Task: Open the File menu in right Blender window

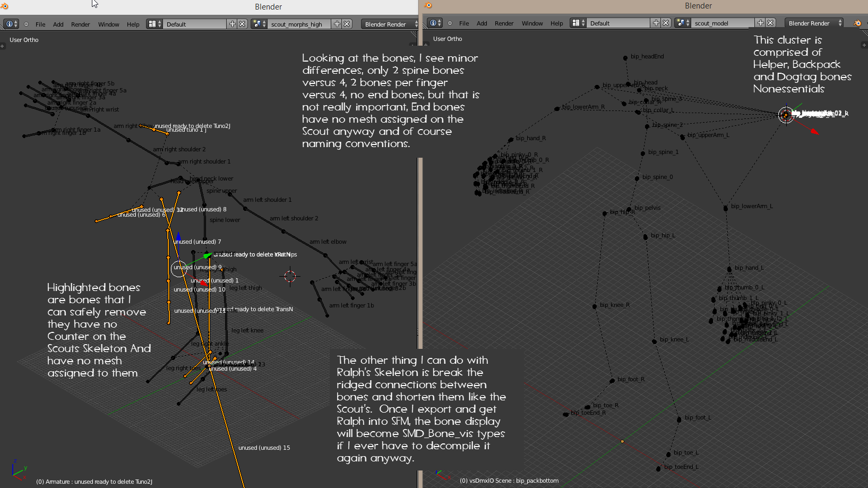Action: [464, 23]
